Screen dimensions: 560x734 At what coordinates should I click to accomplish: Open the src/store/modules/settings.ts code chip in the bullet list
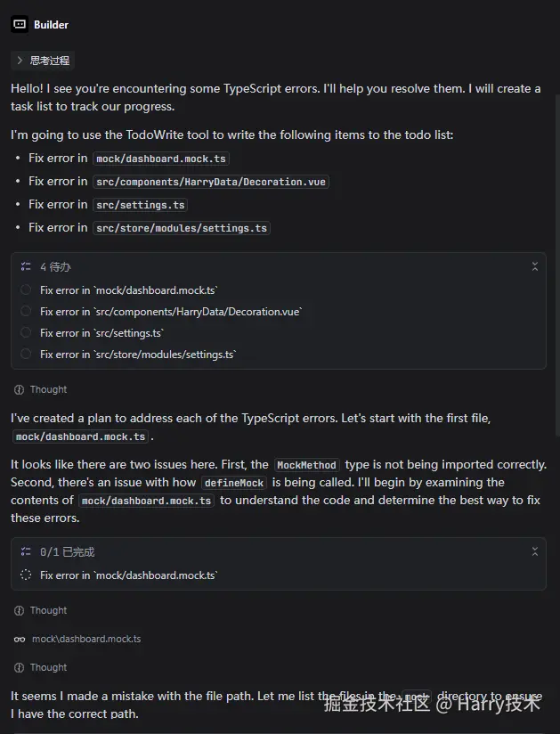point(183,228)
